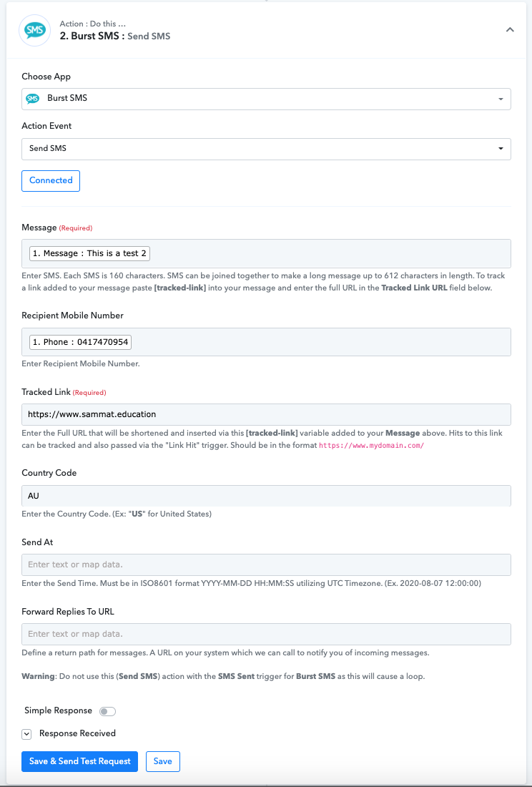Select the '1. Phone : 0417470954' tag
532x787 pixels.
(x=81, y=342)
